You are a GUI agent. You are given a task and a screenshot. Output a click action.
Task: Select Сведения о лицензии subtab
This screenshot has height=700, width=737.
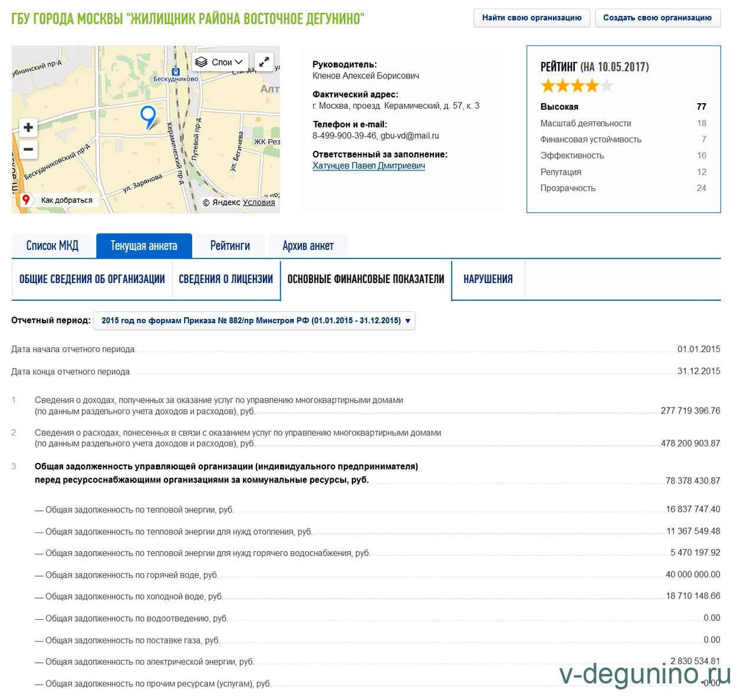click(226, 280)
